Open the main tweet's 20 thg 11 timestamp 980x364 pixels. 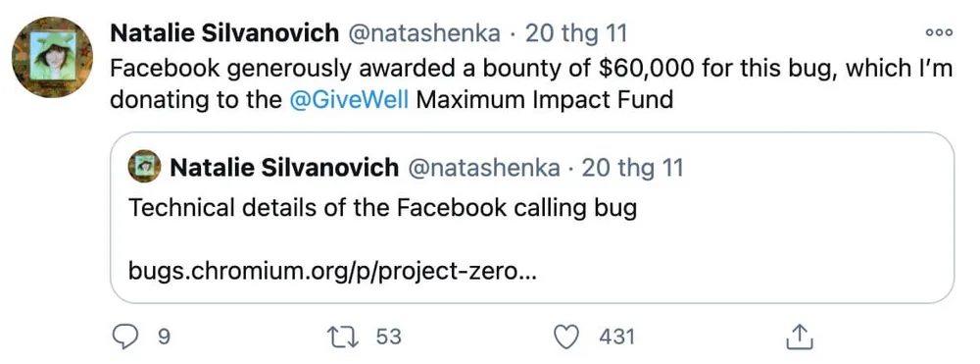coord(575,33)
